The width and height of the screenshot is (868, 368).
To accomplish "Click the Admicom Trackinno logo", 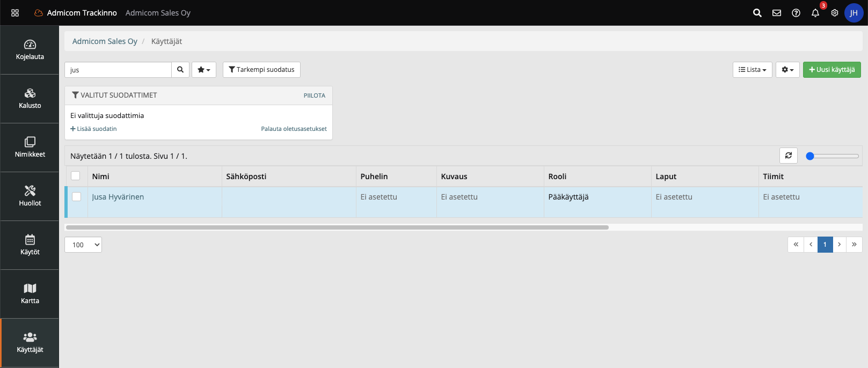I will click(x=76, y=13).
